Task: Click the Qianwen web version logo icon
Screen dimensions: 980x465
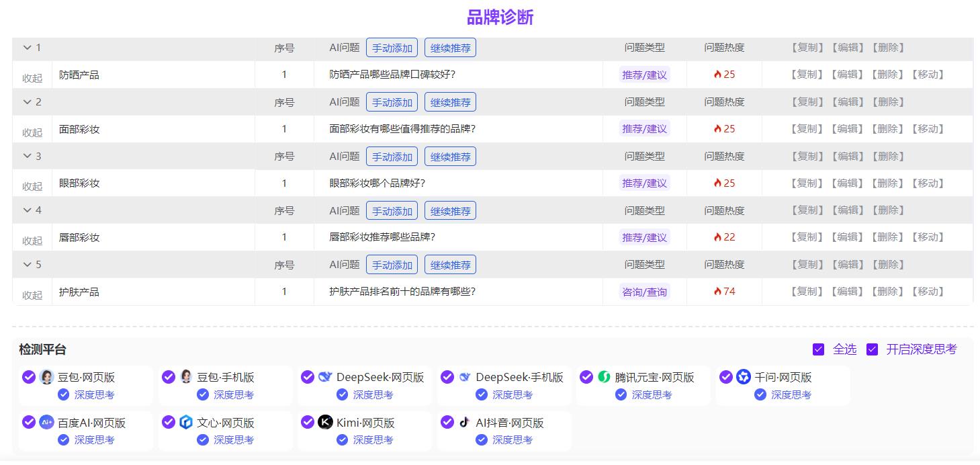Action: tap(743, 377)
